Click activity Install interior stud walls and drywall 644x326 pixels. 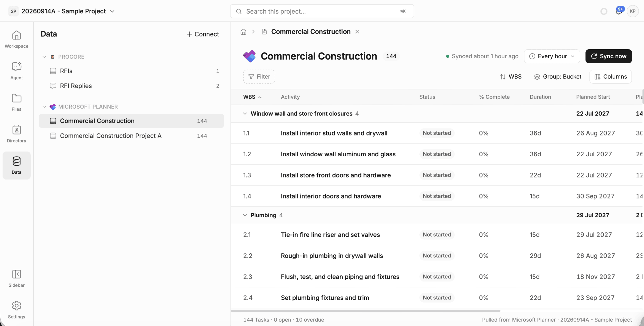pyautogui.click(x=334, y=133)
